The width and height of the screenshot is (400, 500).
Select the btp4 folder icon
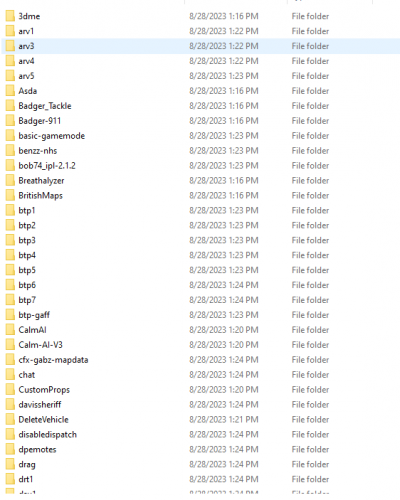click(x=10, y=255)
